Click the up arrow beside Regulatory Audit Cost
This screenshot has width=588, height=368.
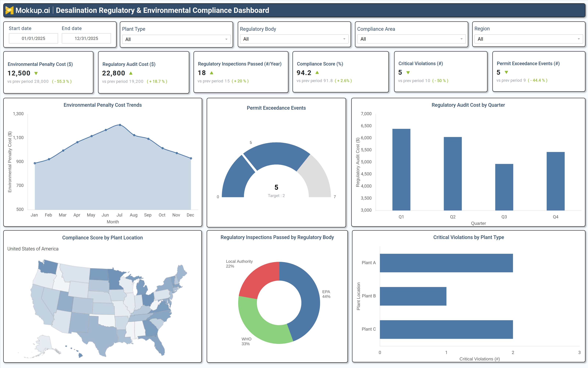pyautogui.click(x=131, y=73)
